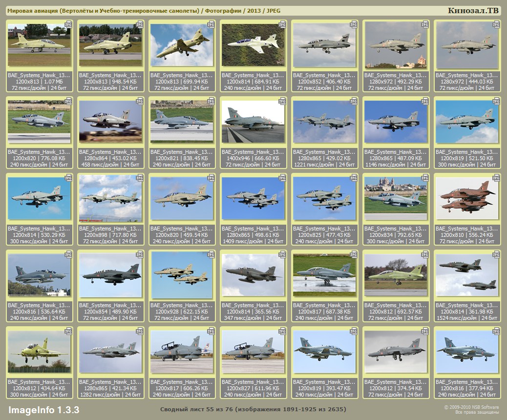Click the JPG badge on the 1.07 МБ image

click(x=68, y=24)
